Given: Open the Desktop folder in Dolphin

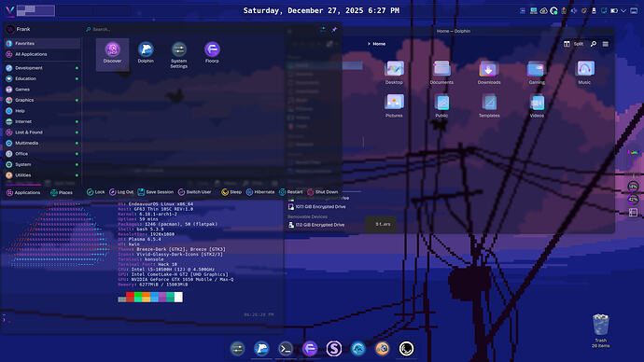Looking at the screenshot, I should (394, 73).
